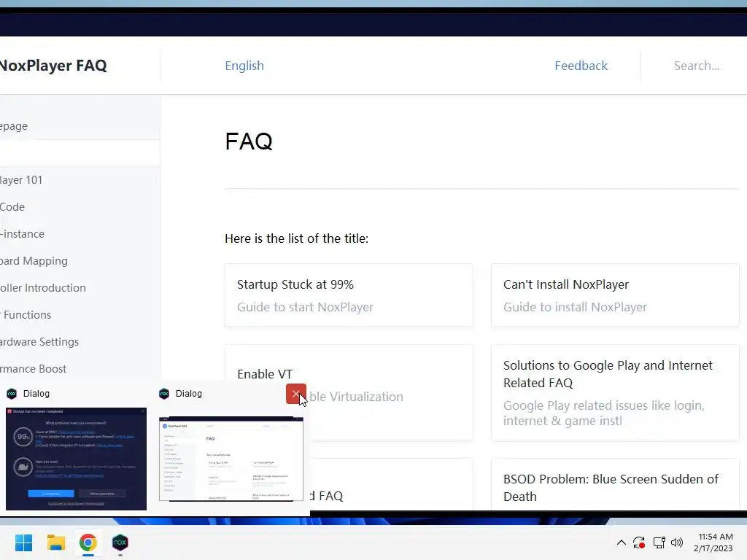This screenshot has height=560, width=747.
Task: Open the English language selector
Action: pyautogui.click(x=244, y=66)
